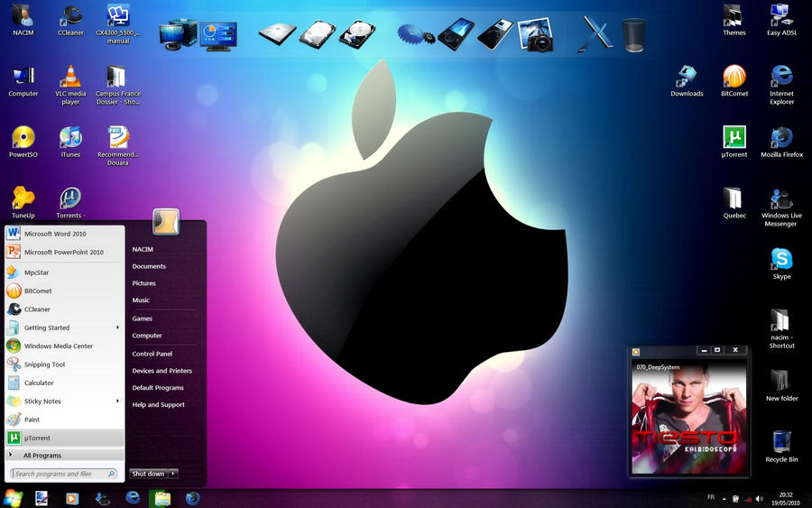Open Skype desktop shortcut

pos(782,263)
